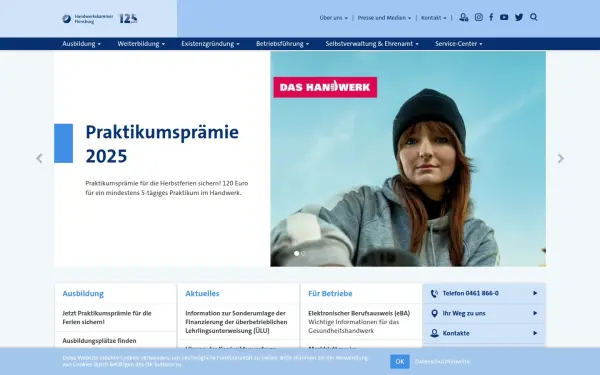Open the Sonderumlage ÜLU information link

tap(236, 322)
